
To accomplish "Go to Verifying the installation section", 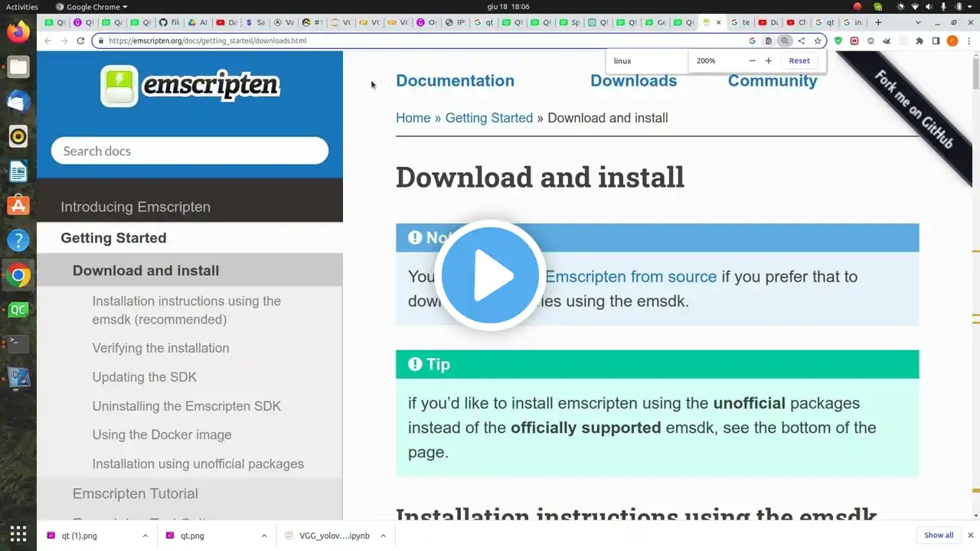I will 161,348.
